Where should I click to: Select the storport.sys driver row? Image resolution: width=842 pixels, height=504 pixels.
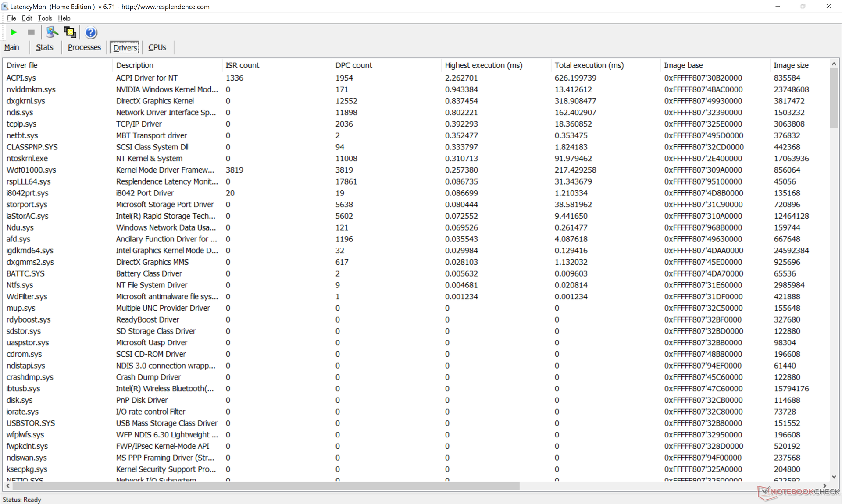(x=416, y=205)
